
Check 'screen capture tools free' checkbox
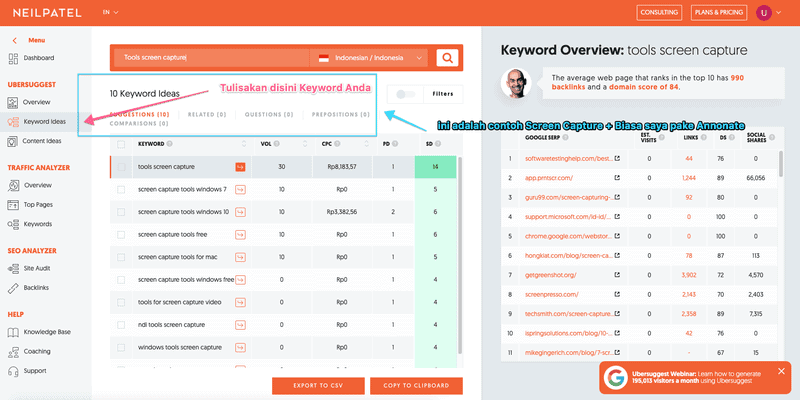121,235
